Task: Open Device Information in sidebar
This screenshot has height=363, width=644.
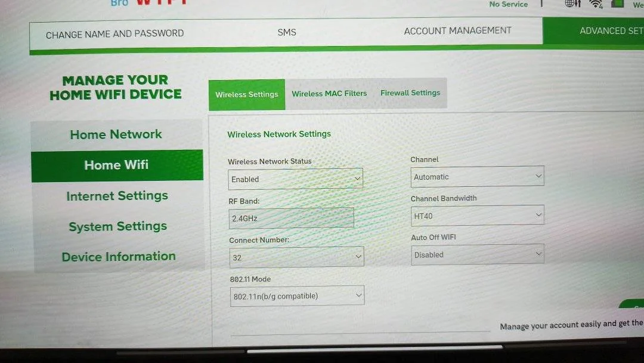Action: point(119,257)
